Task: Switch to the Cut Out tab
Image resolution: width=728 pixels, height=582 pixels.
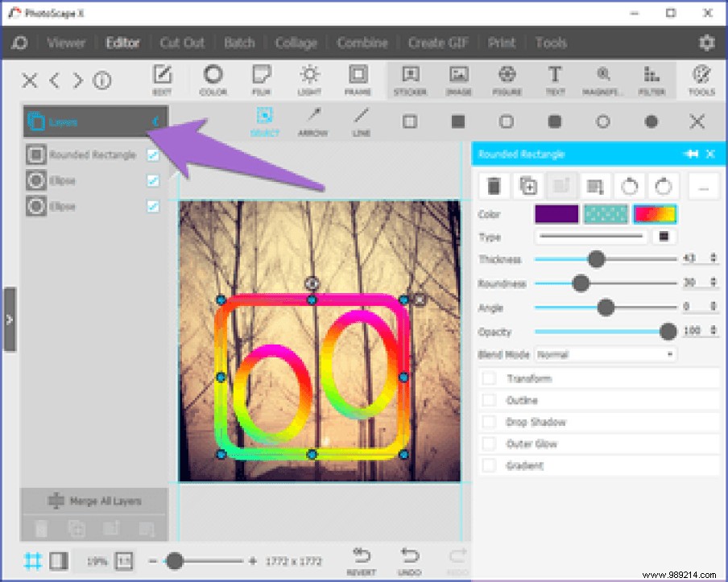Action: pos(181,43)
